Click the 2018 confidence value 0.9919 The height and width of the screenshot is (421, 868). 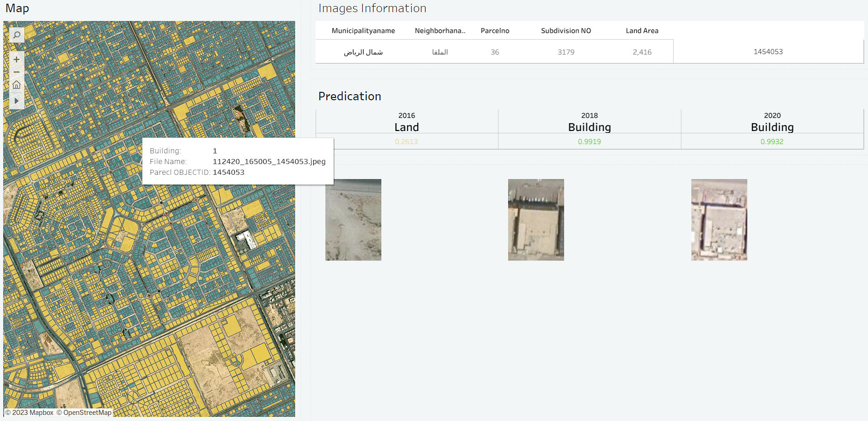coord(589,142)
